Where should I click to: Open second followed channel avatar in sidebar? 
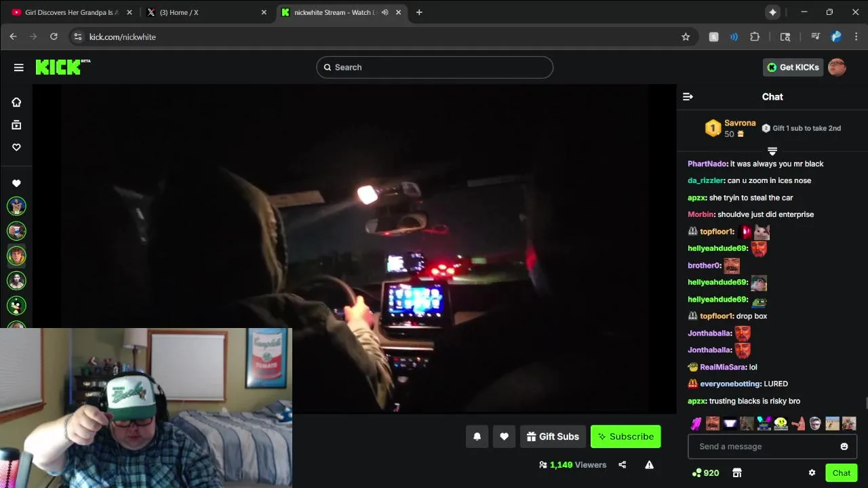coord(16,231)
